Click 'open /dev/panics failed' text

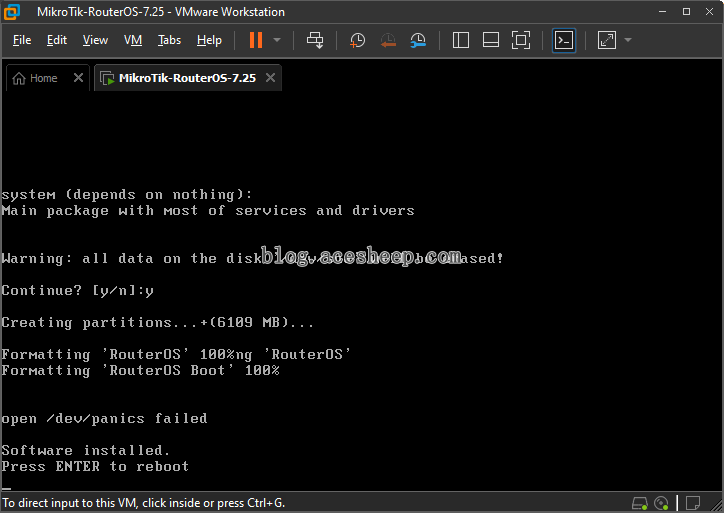coord(104,418)
